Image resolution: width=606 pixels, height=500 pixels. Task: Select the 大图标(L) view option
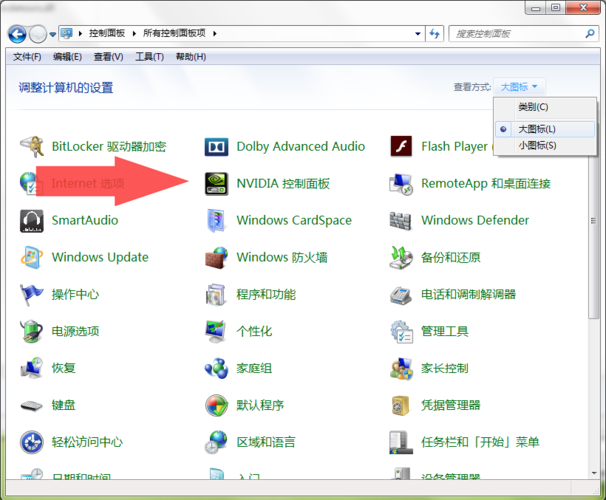tap(545, 129)
